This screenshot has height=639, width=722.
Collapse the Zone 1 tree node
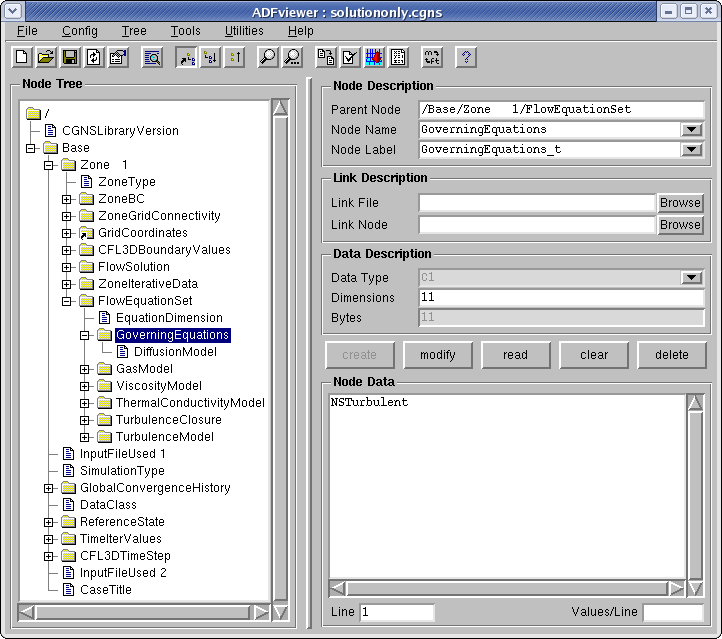(x=49, y=165)
